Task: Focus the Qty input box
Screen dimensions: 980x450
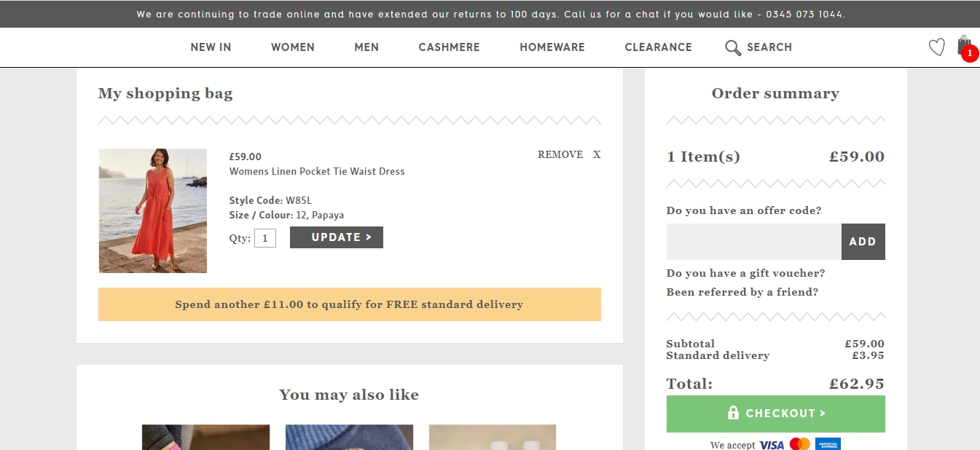Action: (265, 238)
